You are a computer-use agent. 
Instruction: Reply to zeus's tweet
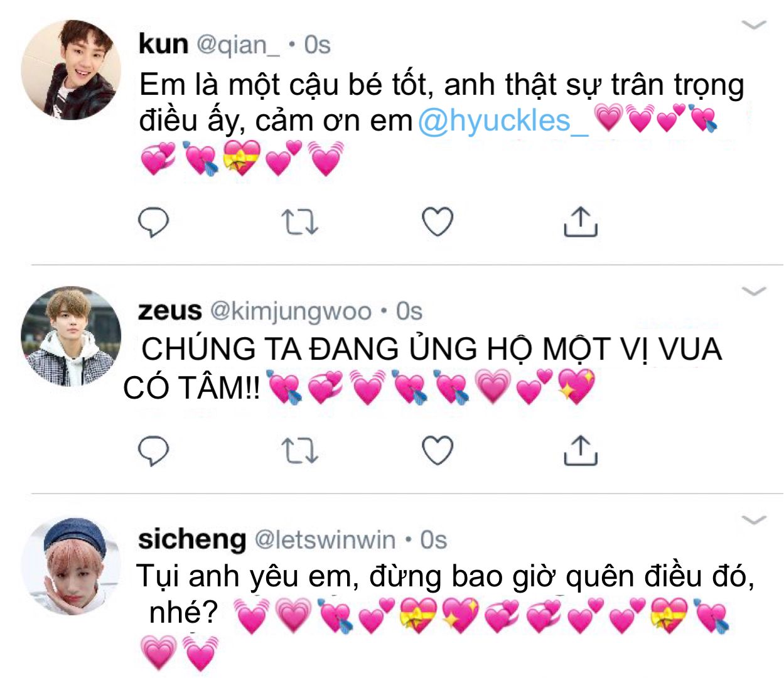[x=153, y=451]
